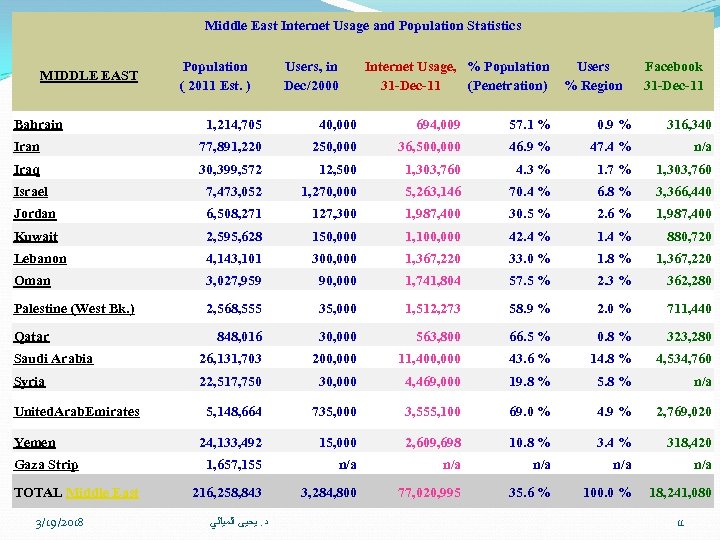Screen dimensions: 720x540
Task: Select the Gaza Strip row label
Action: point(46,465)
